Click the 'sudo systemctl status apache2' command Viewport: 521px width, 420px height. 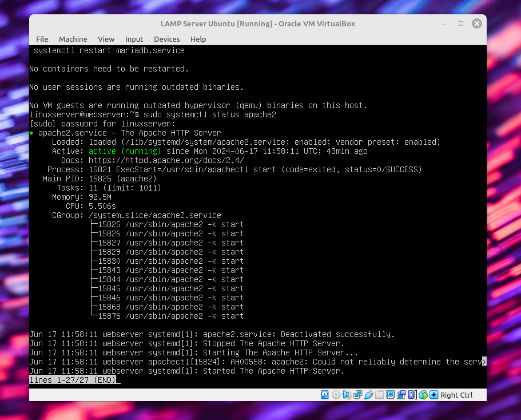coord(210,114)
